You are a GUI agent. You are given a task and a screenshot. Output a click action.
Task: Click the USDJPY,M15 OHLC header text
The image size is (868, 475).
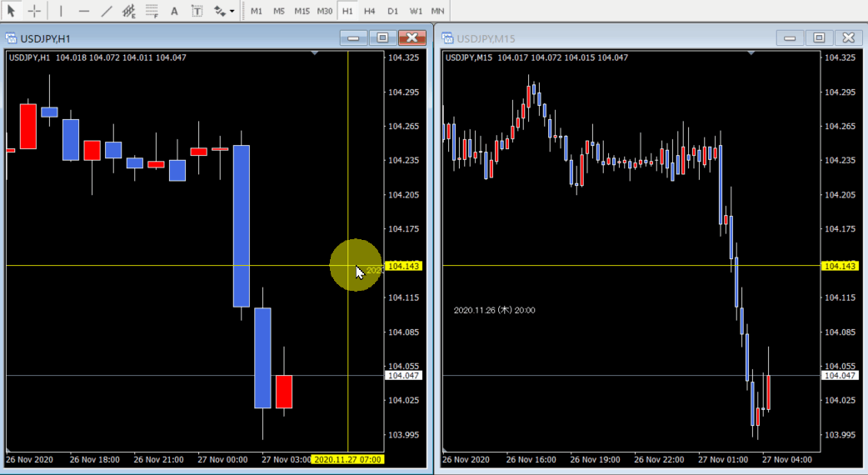pyautogui.click(x=536, y=57)
